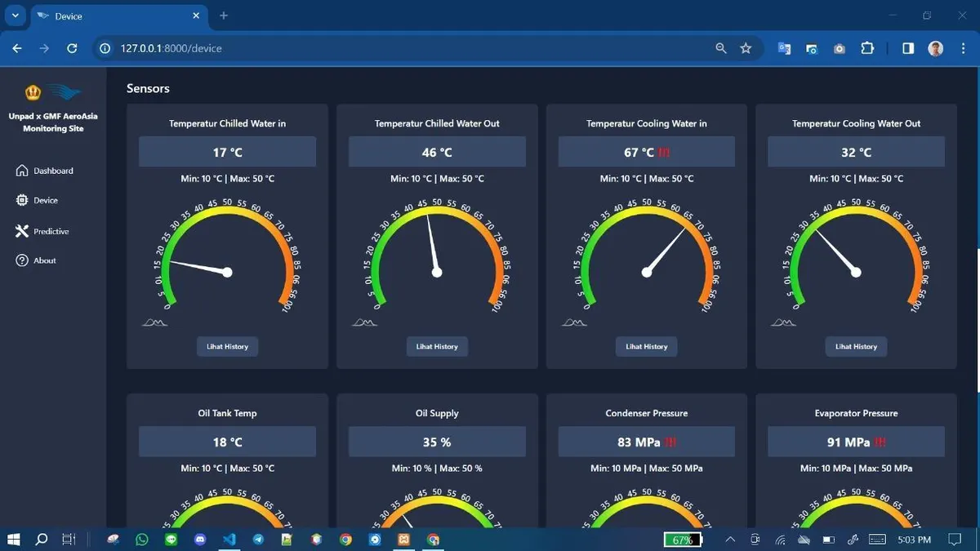
Task: Open Visual Studio Code from taskbar
Action: tap(229, 540)
